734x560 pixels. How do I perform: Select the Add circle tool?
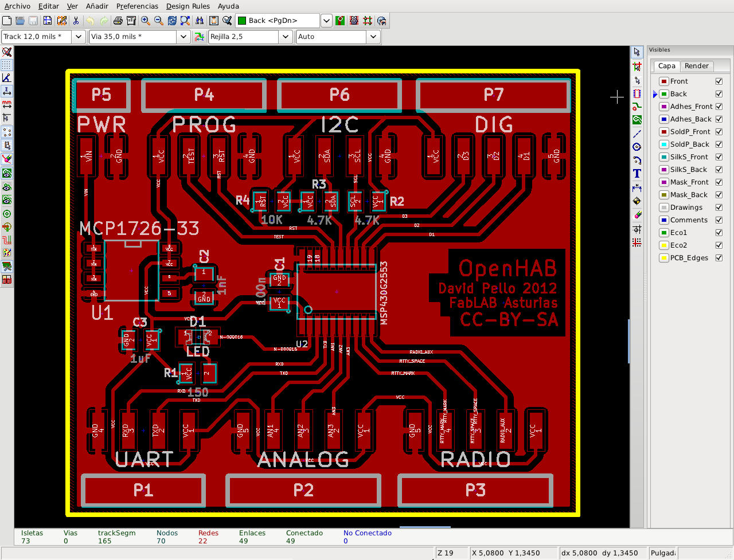pos(637,147)
